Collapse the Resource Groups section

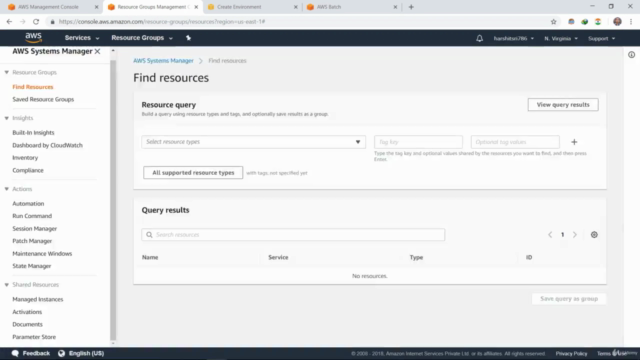pos(7,72)
